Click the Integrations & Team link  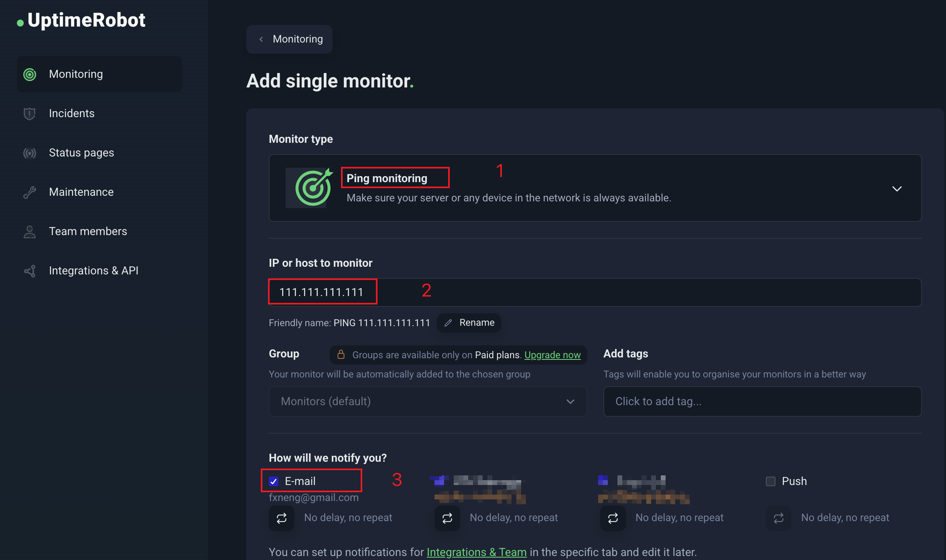click(x=476, y=552)
